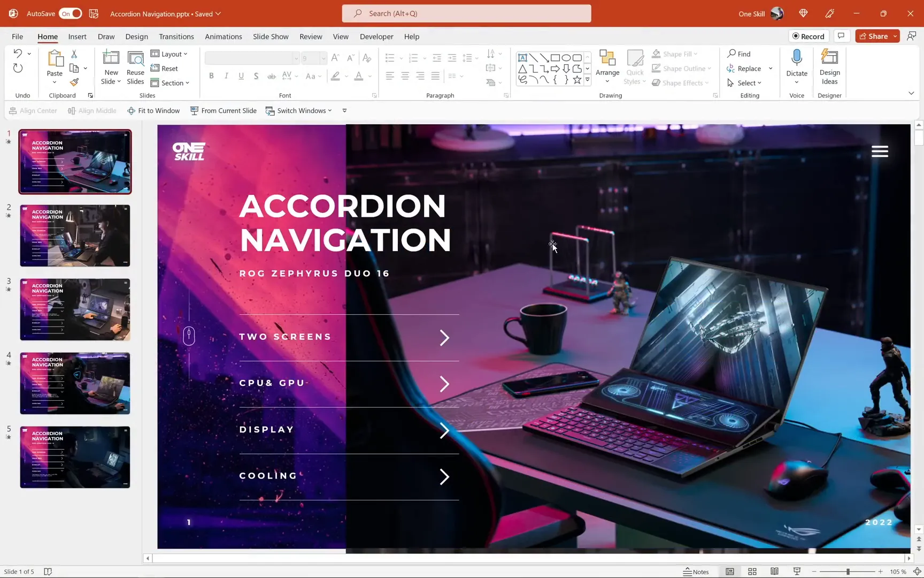Click in the Search box
Screen dimensions: 924x578
(466, 13)
